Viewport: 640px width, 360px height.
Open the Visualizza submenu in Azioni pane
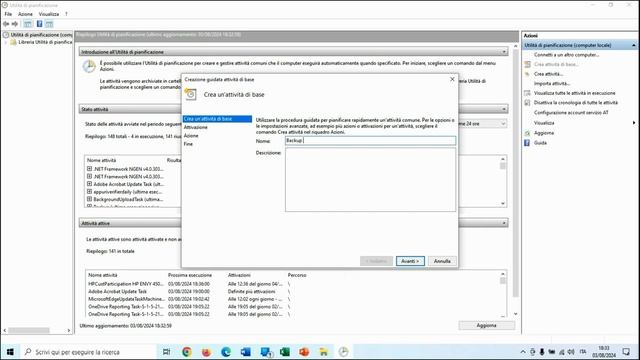pos(544,123)
